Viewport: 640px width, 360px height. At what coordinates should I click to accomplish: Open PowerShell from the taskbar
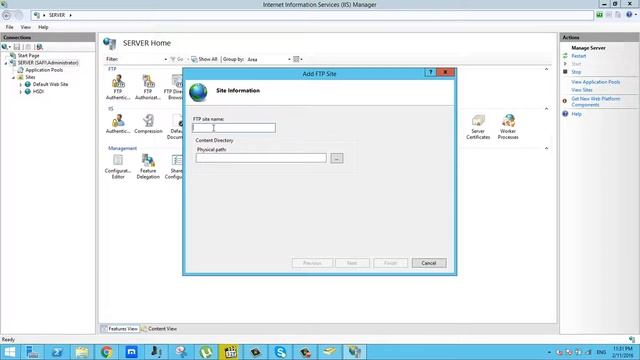click(57, 352)
